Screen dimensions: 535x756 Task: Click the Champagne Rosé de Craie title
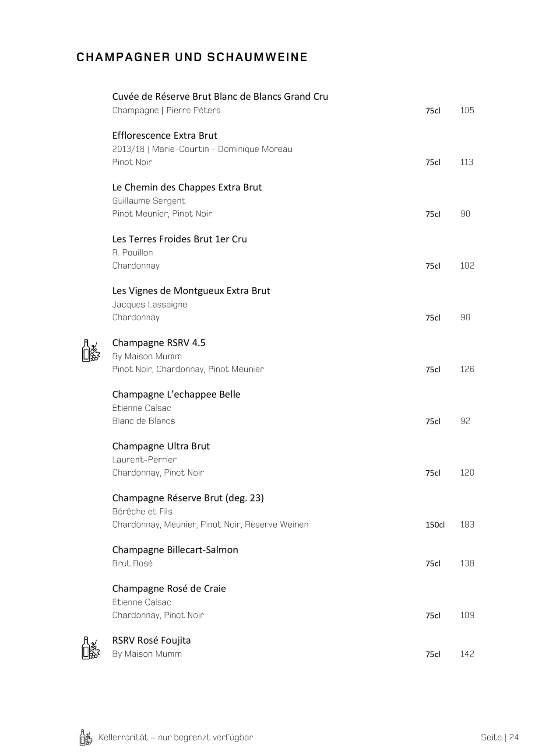point(169,588)
